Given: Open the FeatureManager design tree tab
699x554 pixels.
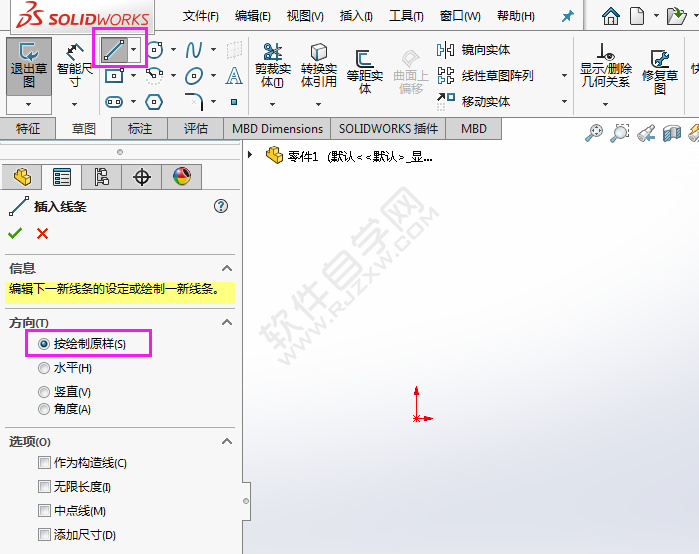Looking at the screenshot, I should (22, 177).
